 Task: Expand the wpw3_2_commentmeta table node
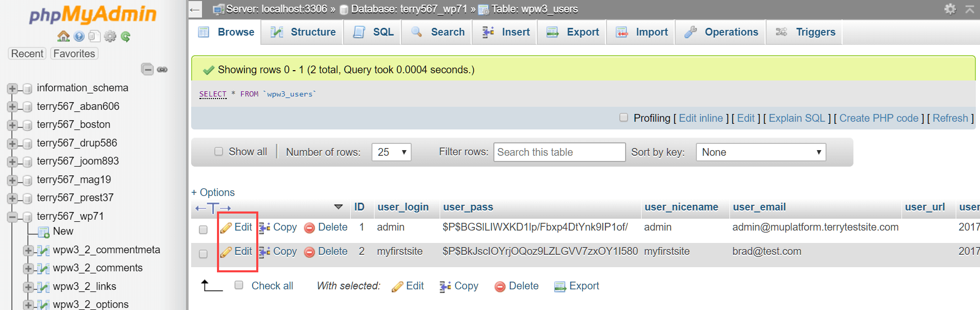point(28,251)
